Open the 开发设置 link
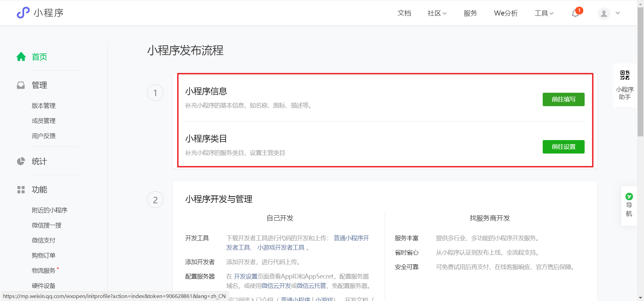644x301 pixels. click(x=246, y=276)
